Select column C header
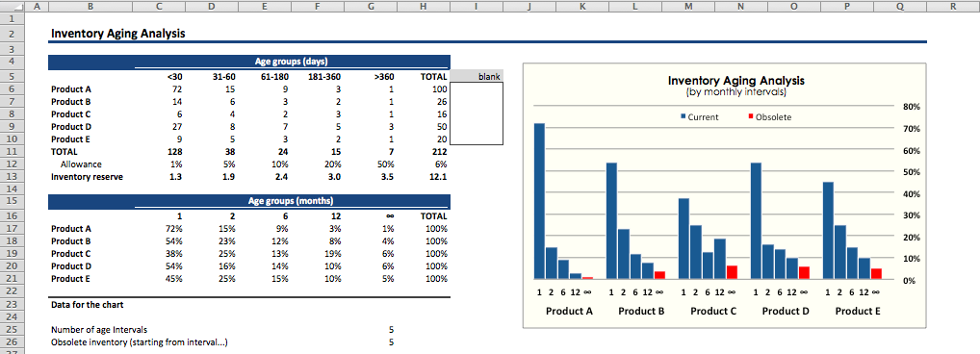 point(160,7)
